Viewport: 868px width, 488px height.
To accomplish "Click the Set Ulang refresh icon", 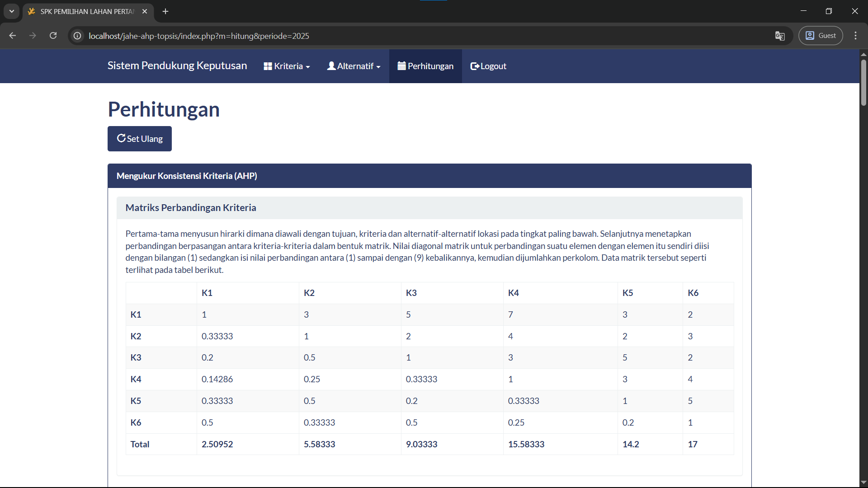I will [121, 138].
